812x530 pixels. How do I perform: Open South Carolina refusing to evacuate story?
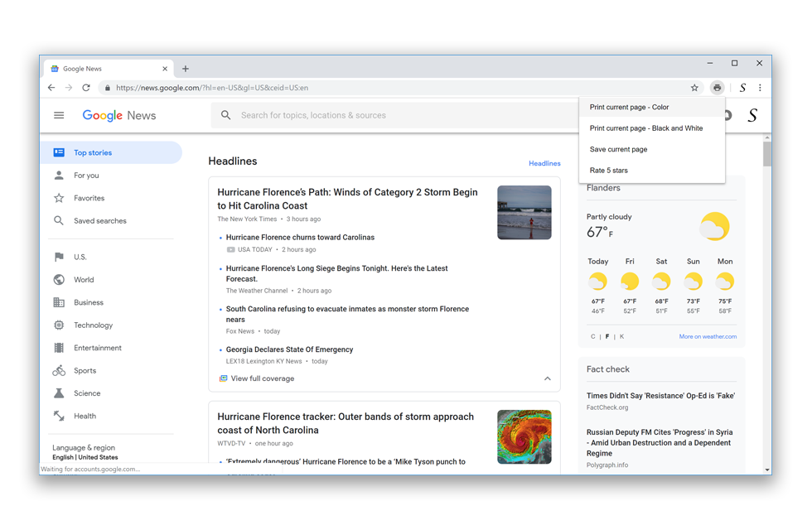(x=347, y=314)
